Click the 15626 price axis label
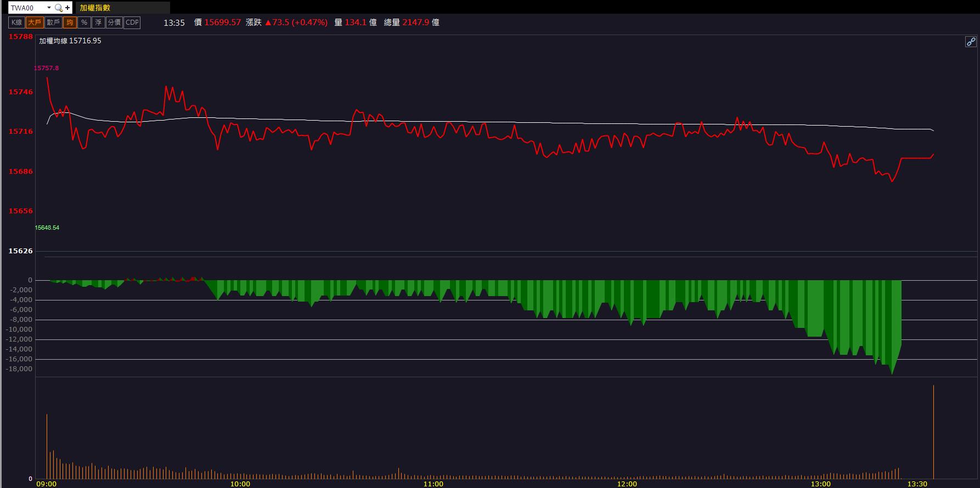Screen dimensions: 980x488 (21, 251)
